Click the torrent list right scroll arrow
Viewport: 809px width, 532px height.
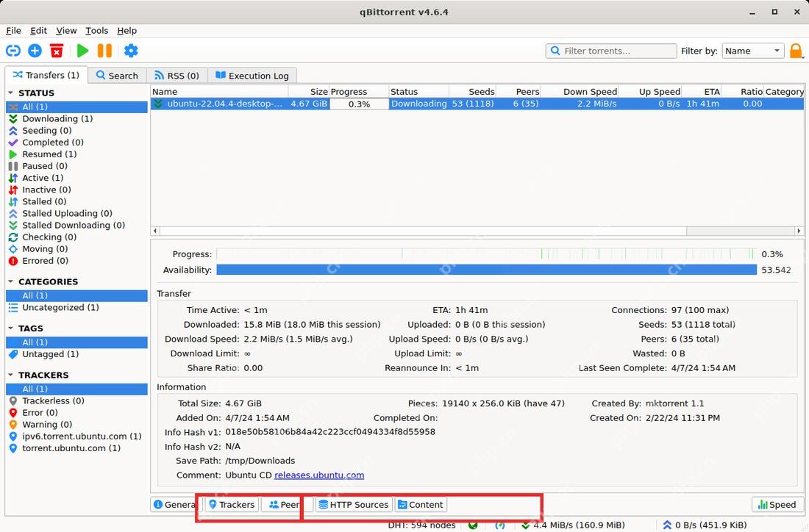799,231
